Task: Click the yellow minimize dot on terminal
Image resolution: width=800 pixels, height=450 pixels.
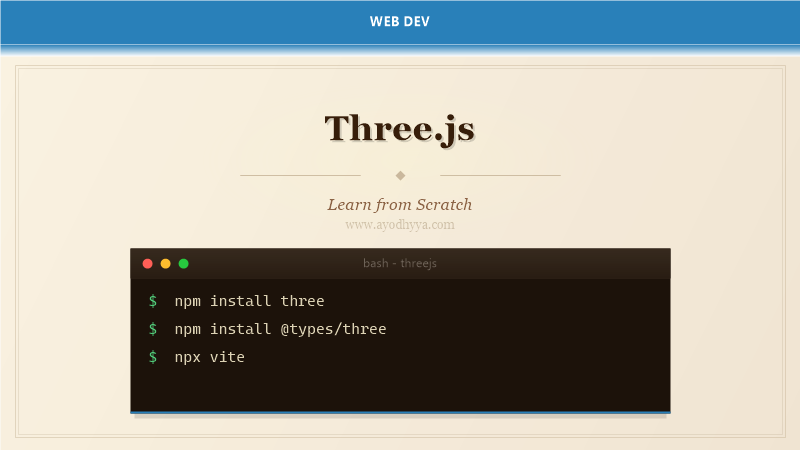Action: click(x=165, y=264)
